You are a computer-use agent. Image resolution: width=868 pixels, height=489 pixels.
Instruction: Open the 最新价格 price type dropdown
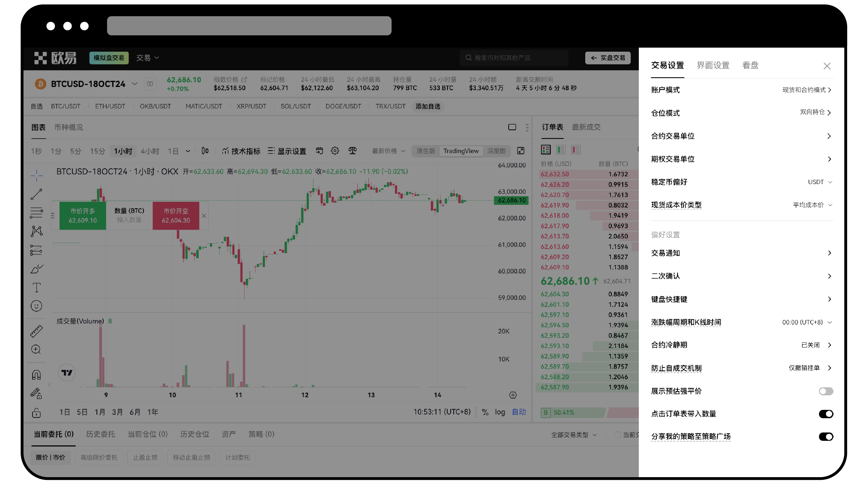[389, 151]
